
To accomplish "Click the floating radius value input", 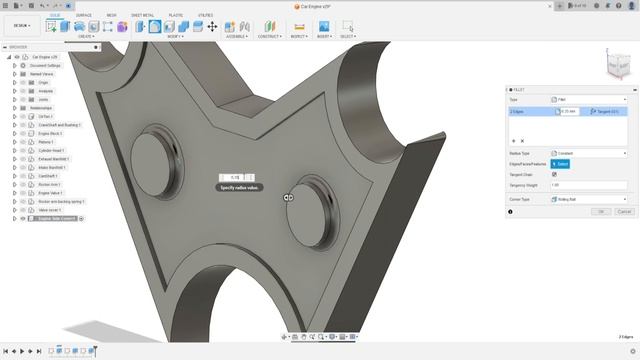I will (x=235, y=178).
